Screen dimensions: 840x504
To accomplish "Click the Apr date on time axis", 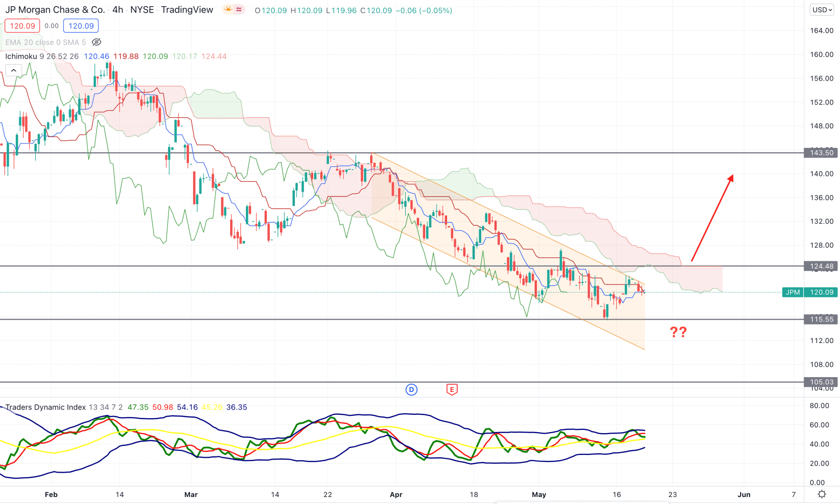I will click(396, 494).
